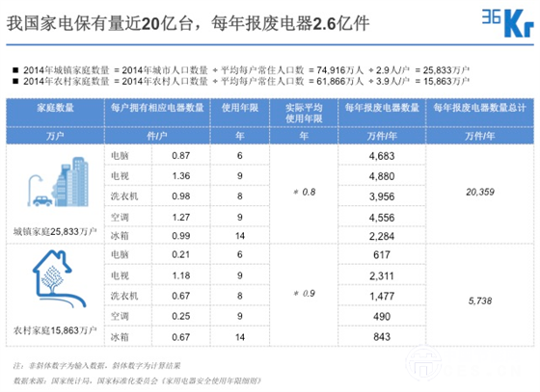Select the rural 冰箱 value 843

pyautogui.click(x=382, y=337)
